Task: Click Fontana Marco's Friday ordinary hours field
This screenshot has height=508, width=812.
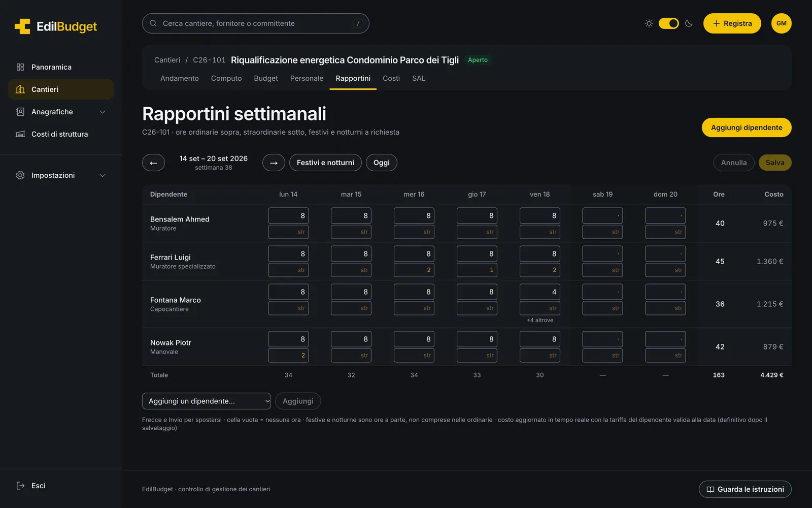Action: (x=540, y=292)
